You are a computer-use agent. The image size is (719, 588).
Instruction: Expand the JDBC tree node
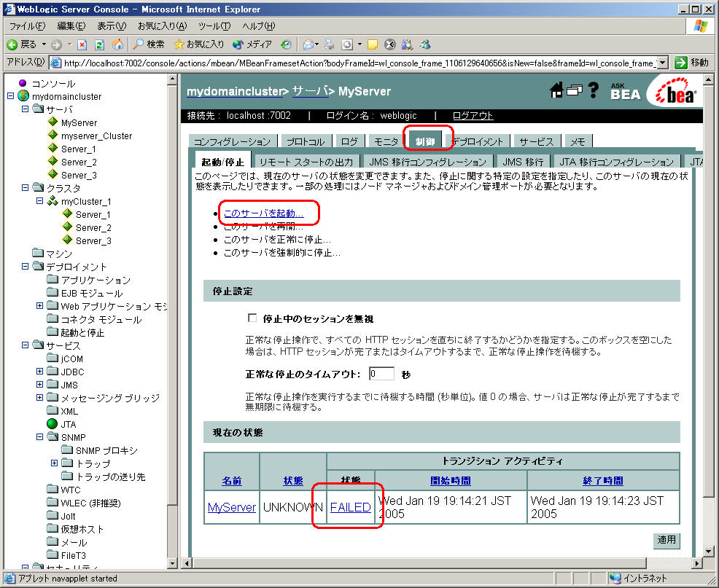39,372
